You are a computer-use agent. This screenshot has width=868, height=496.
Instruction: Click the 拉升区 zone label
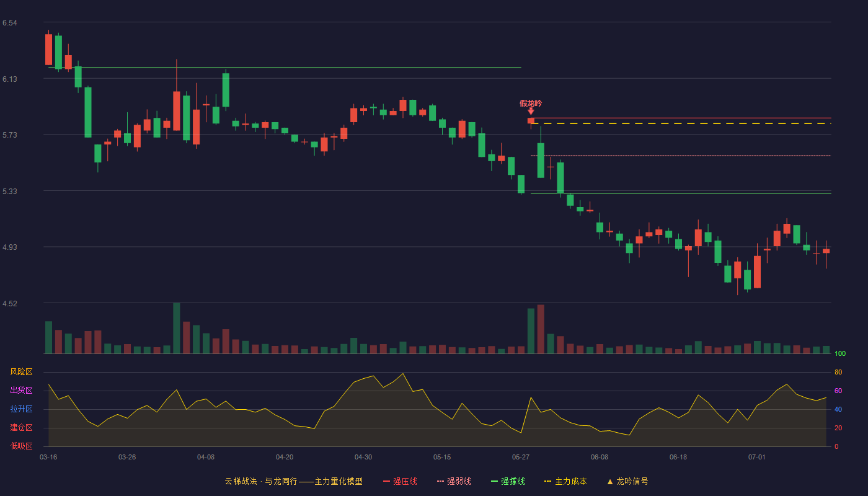(x=21, y=409)
